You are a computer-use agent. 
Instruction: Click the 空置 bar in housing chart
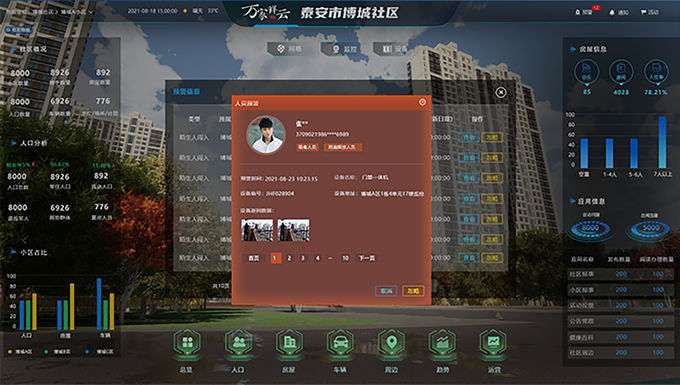click(584, 153)
